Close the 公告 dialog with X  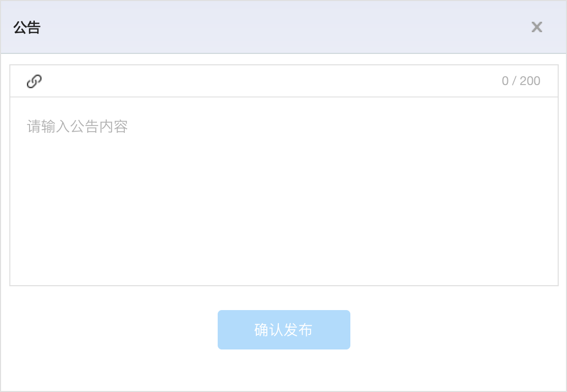536,27
